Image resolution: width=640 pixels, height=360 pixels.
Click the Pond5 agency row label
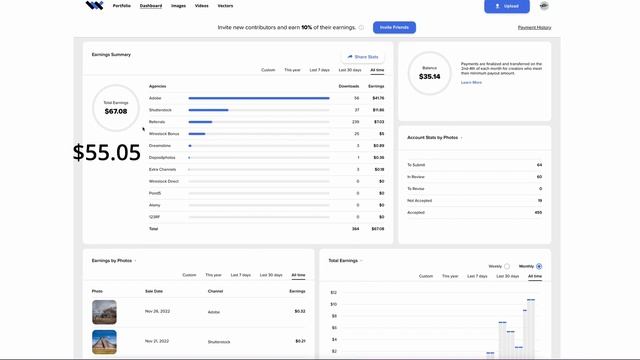pos(155,193)
